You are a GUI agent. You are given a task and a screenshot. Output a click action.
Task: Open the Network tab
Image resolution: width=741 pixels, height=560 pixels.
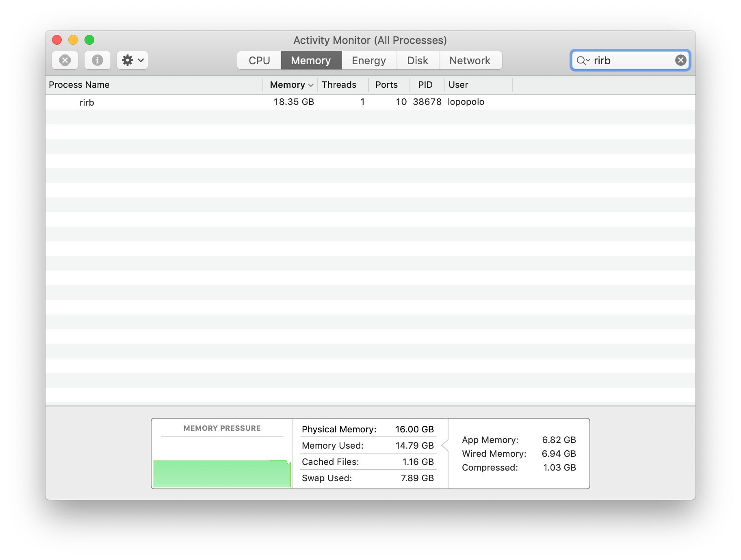pos(470,61)
